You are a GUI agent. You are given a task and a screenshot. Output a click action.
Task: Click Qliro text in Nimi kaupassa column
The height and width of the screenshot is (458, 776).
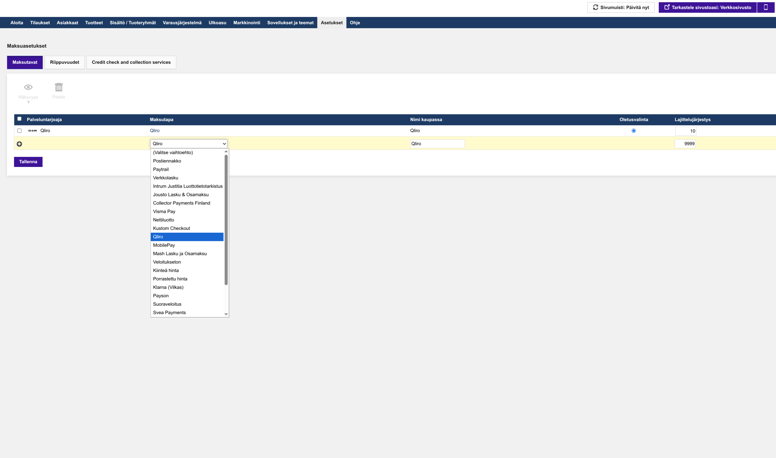[x=415, y=131]
